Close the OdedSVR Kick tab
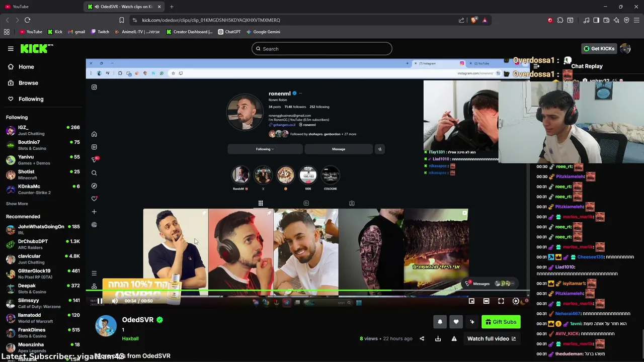 click(x=159, y=7)
